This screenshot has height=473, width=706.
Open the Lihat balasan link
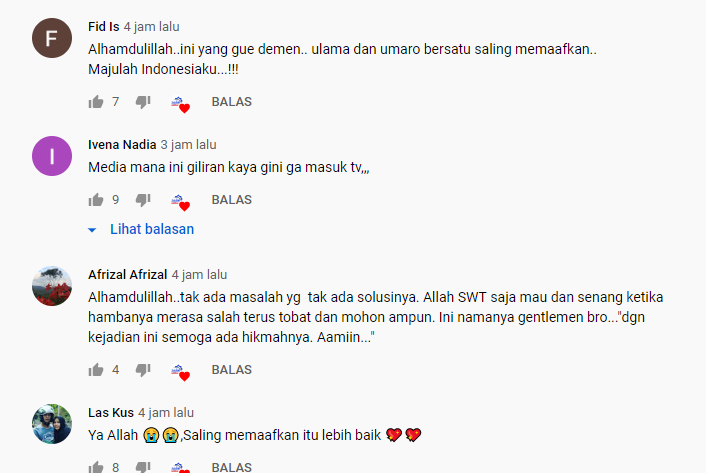pyautogui.click(x=152, y=229)
